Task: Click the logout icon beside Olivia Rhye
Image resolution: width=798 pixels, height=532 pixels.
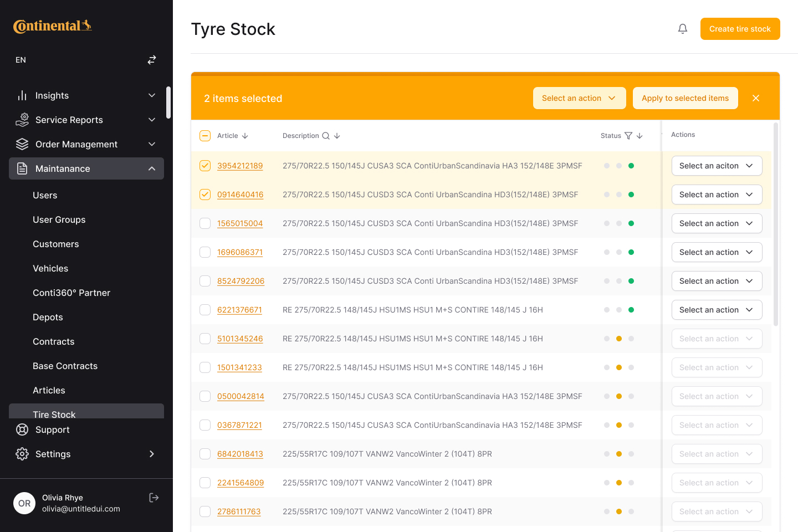Action: coord(154,498)
